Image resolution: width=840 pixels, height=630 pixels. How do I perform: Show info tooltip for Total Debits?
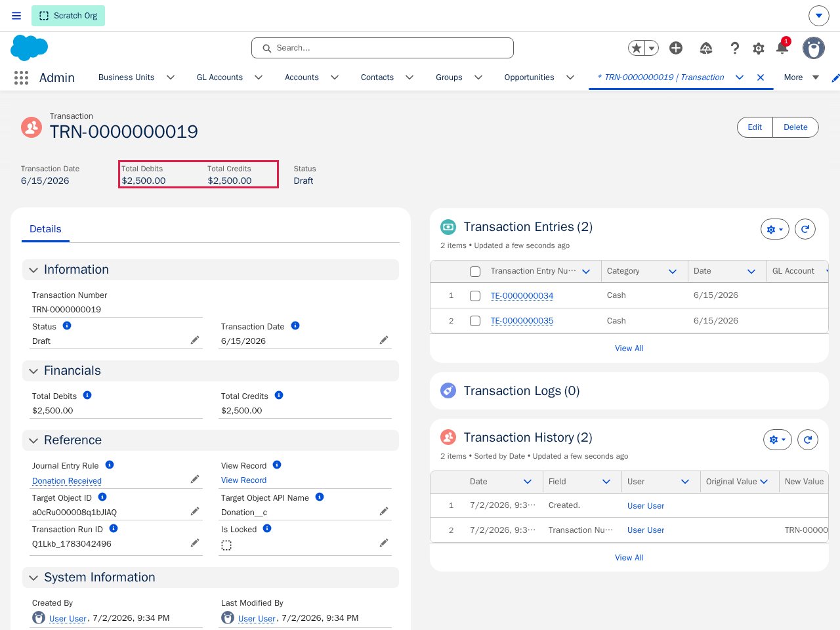tap(87, 395)
